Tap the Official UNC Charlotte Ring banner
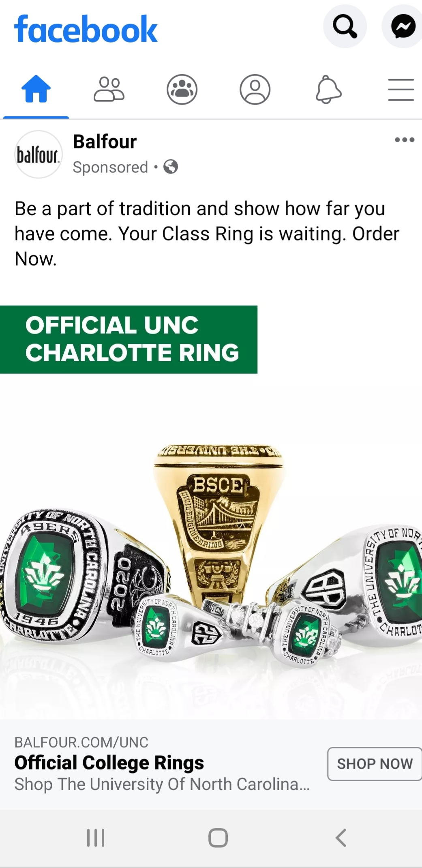This screenshot has height=868, width=422. (x=129, y=339)
